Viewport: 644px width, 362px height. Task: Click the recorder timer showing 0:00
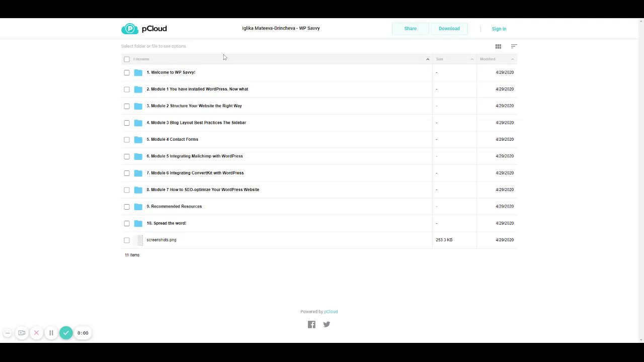pyautogui.click(x=83, y=333)
